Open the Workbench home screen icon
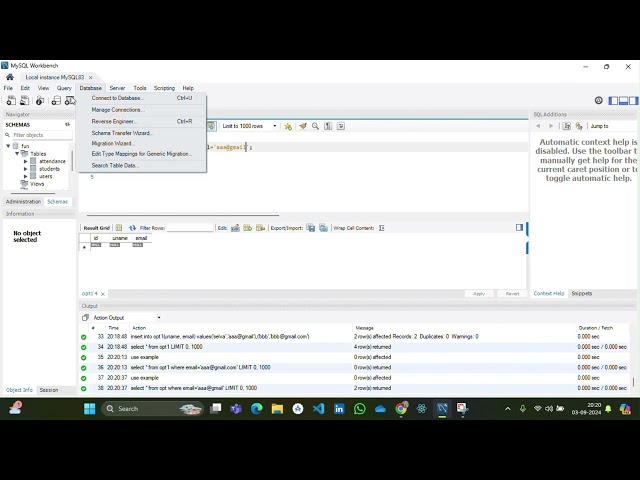The image size is (640, 480). click(10, 77)
